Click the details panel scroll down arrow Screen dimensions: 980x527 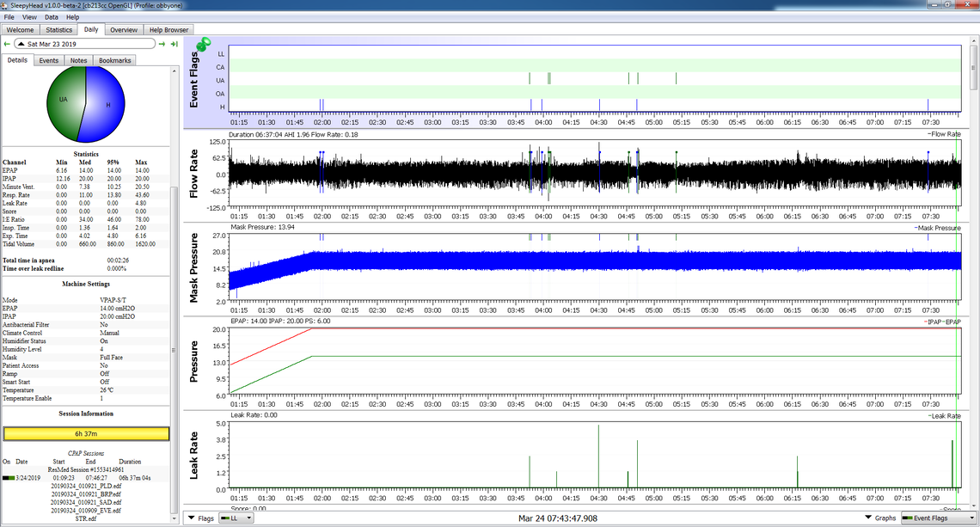click(175, 518)
